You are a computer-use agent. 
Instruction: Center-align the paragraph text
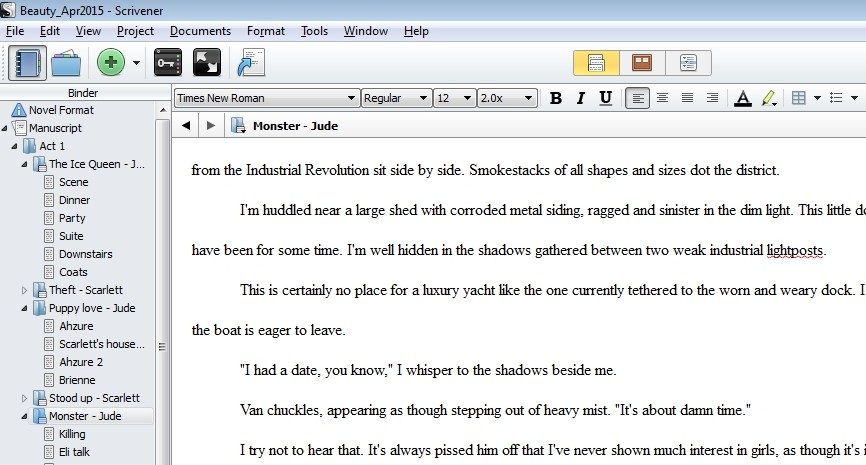pos(662,98)
